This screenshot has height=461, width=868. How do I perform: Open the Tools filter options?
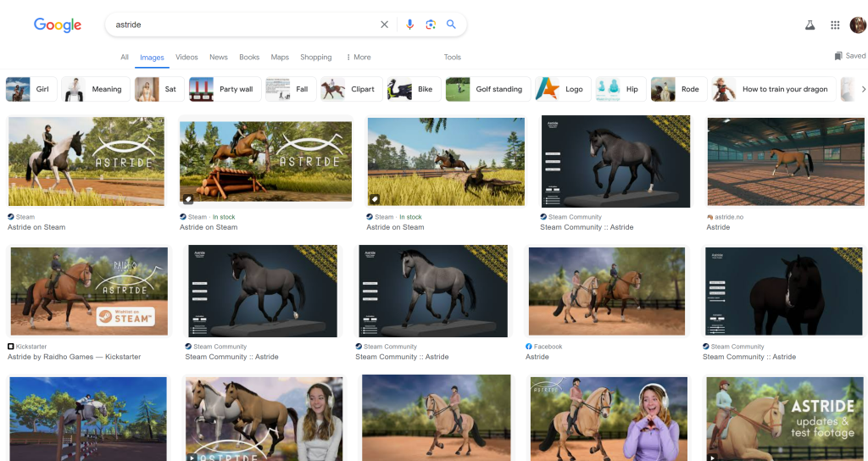point(453,58)
